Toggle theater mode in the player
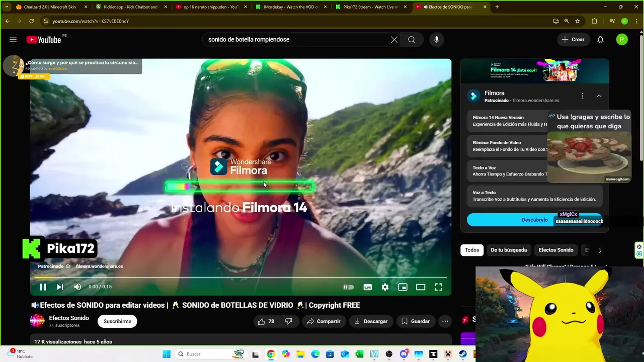Image resolution: width=644 pixels, height=362 pixels. pos(421,287)
